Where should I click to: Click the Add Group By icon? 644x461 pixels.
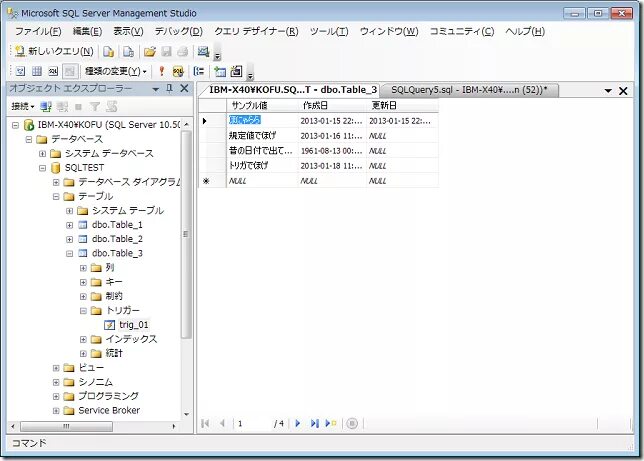click(x=199, y=71)
